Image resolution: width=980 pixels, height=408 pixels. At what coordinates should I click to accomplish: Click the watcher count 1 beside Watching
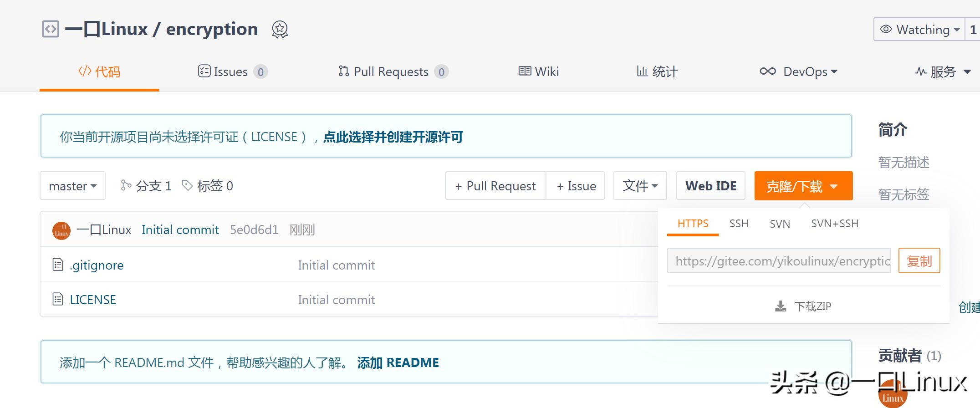[973, 30]
